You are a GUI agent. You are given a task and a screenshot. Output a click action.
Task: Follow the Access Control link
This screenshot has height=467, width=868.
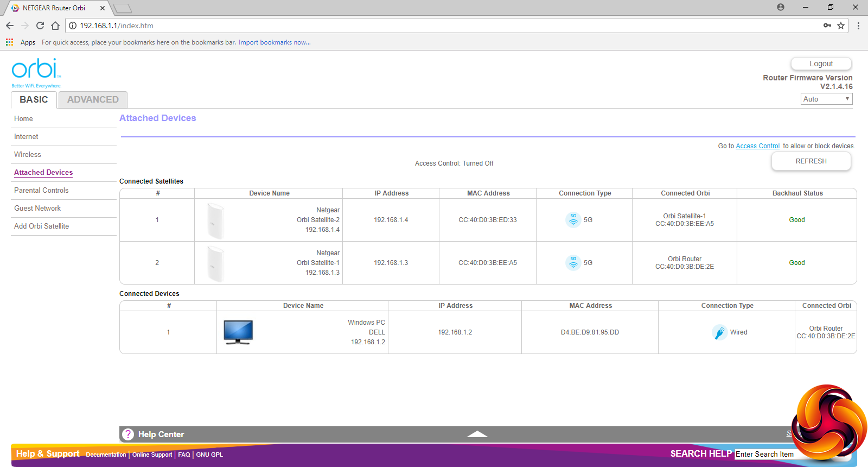pyautogui.click(x=757, y=146)
